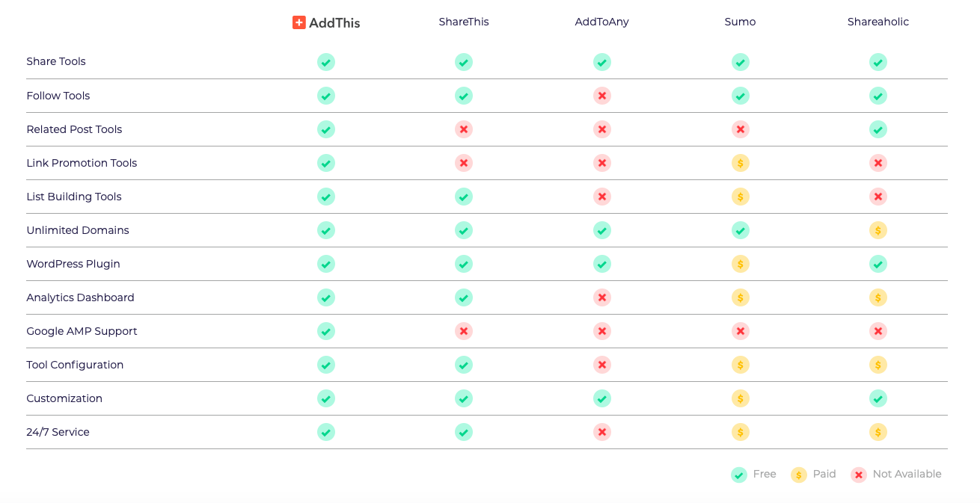Screen dimensions: 980x503
Task: Click AddToAny Follow Tools red X icon
Action: [x=602, y=96]
